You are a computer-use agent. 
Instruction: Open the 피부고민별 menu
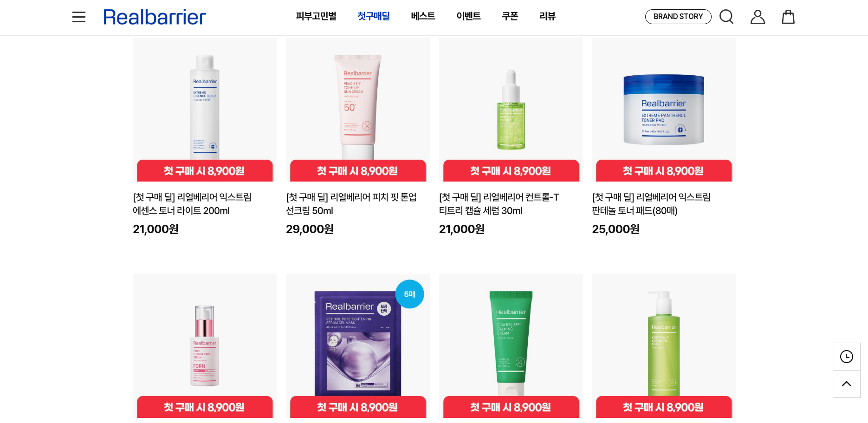[316, 16]
